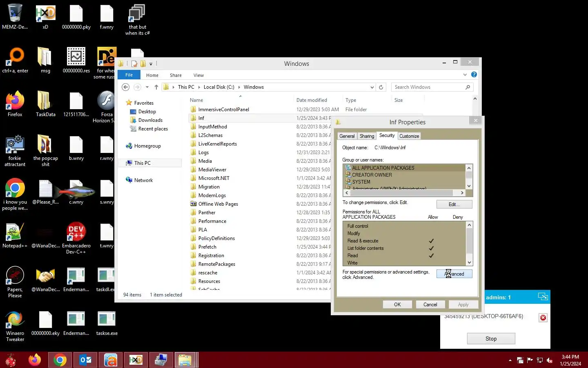This screenshot has height=368, width=588.
Task: Open 'the popcap shit' folder on desktop
Action: 45,150
